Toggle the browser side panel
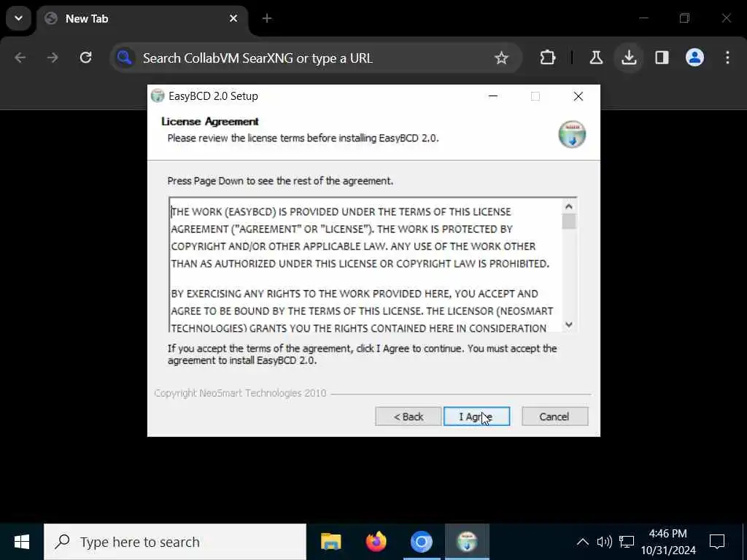 tap(662, 58)
